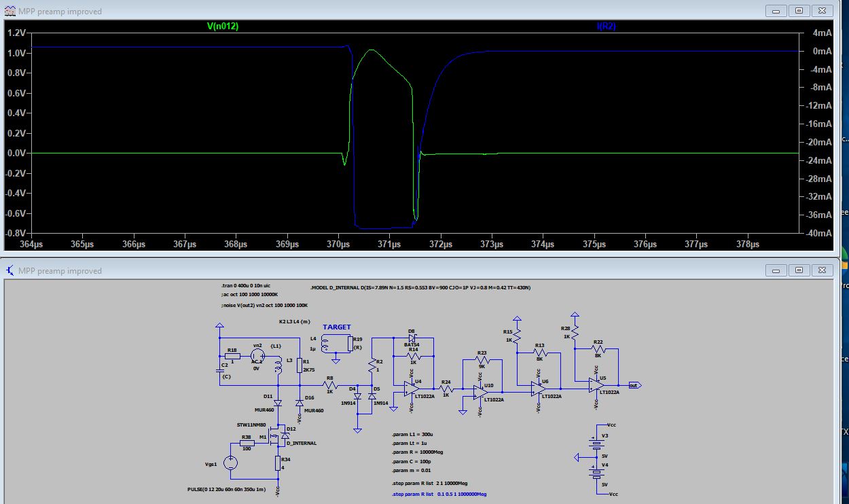Click the waveform window title bar icon

[x=10, y=12]
